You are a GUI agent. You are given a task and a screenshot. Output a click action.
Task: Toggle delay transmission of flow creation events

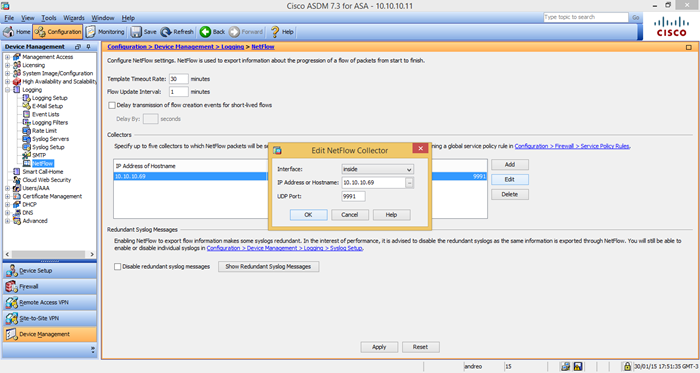pos(112,105)
